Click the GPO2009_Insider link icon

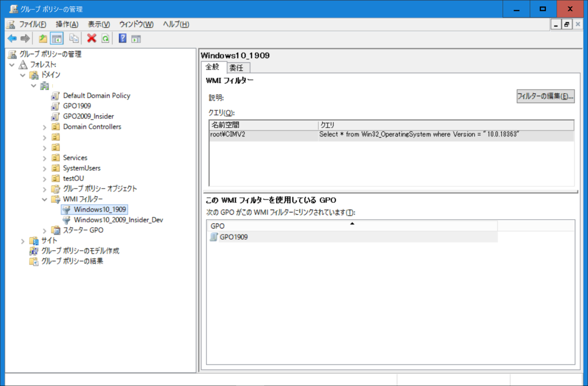(55, 116)
